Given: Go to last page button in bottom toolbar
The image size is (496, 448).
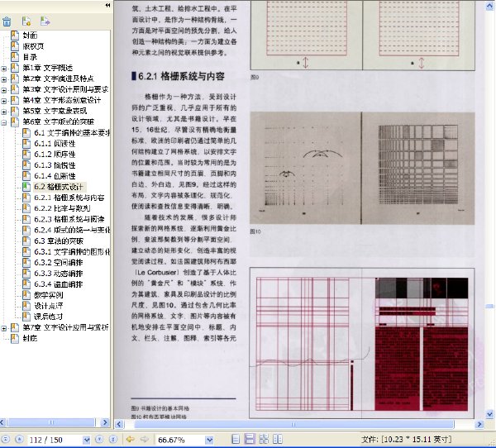Looking at the screenshot, I should point(113,439).
